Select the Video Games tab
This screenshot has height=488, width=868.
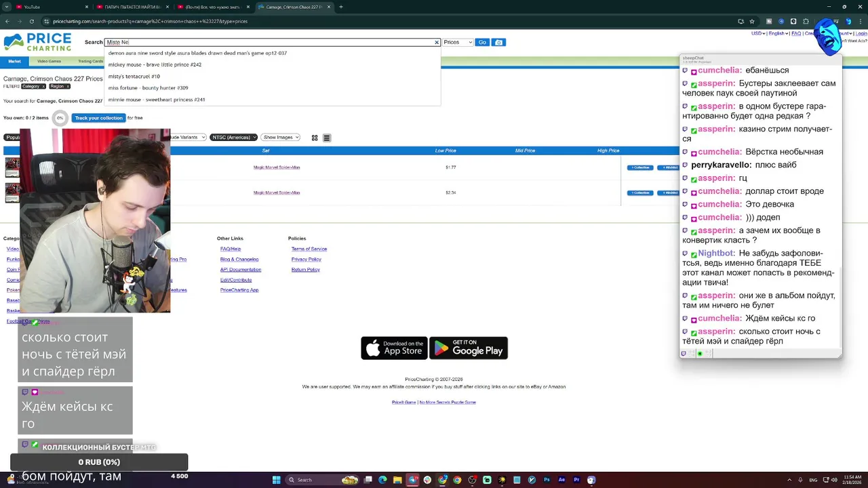point(49,61)
